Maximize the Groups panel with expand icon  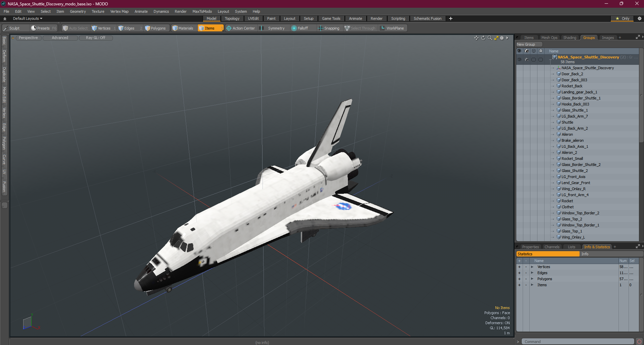(x=638, y=37)
